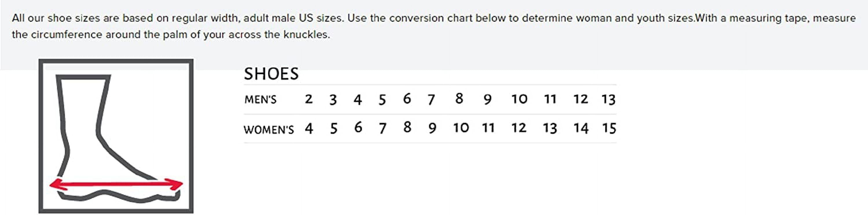Pick men's size 2

(x=309, y=99)
